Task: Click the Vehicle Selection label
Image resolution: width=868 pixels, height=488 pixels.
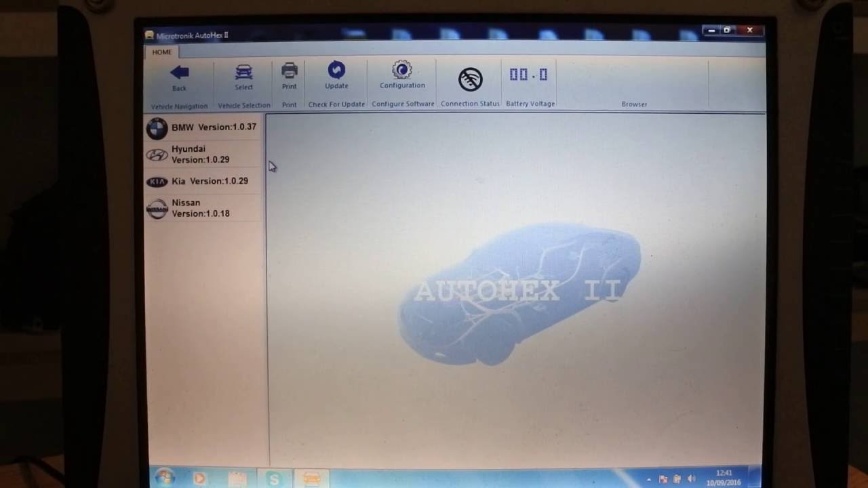Action: 244,106
